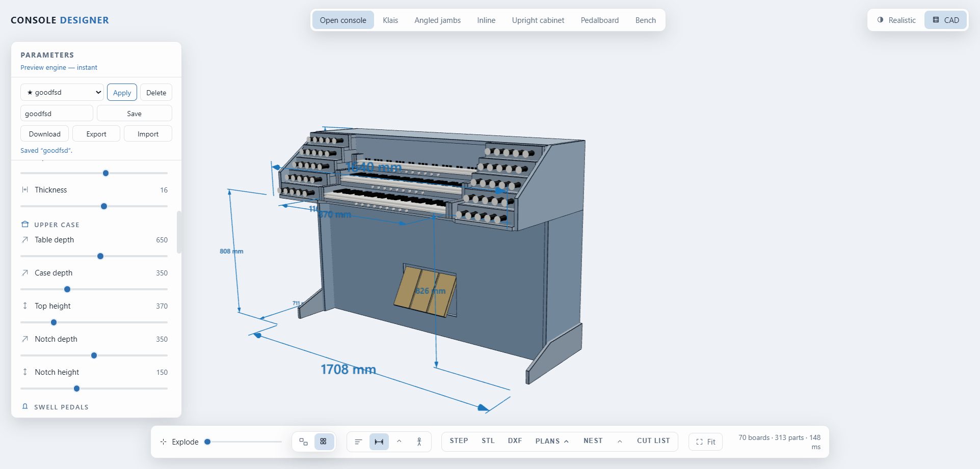Screen dimensions: 980x469
Task: Select the Inline tab
Action: point(486,20)
